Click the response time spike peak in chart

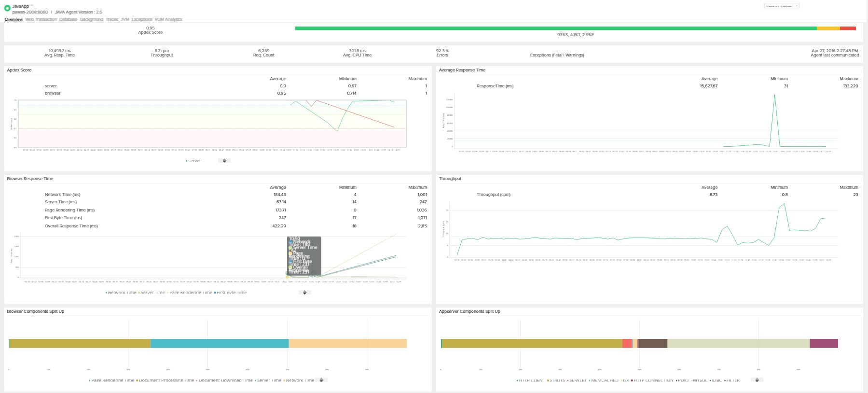(774, 95)
